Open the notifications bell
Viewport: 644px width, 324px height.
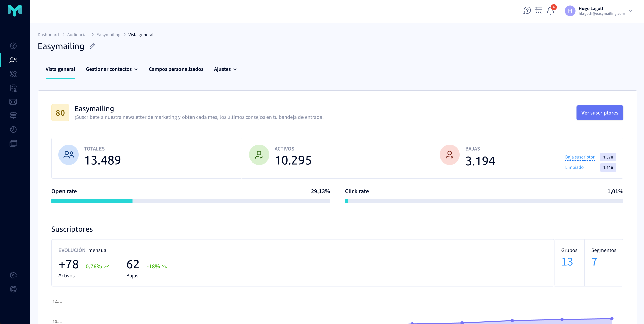[x=551, y=11]
